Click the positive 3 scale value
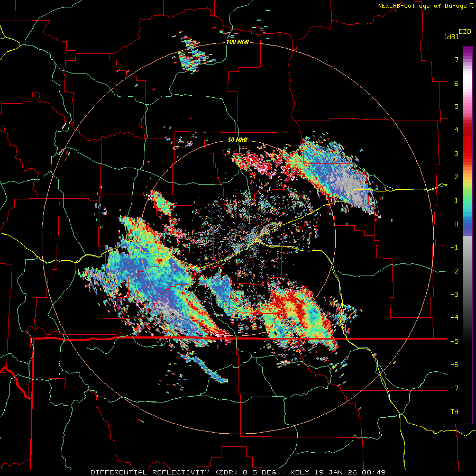 coord(456,153)
